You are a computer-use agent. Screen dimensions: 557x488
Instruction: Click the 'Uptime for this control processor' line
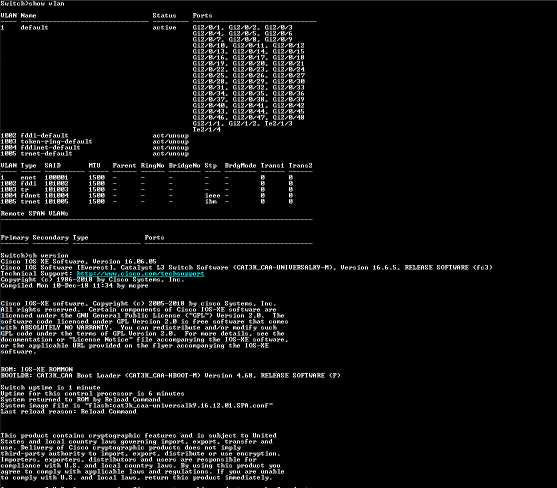(x=92, y=394)
